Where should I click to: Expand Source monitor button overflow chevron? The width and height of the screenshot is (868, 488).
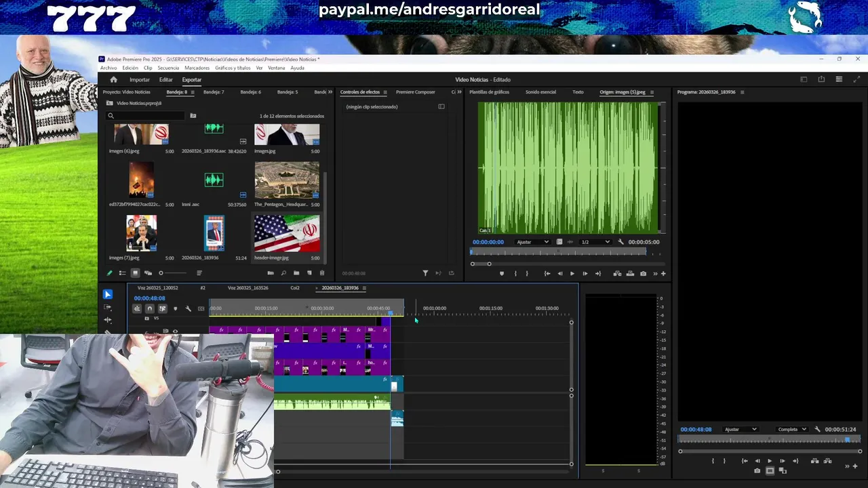coord(656,274)
